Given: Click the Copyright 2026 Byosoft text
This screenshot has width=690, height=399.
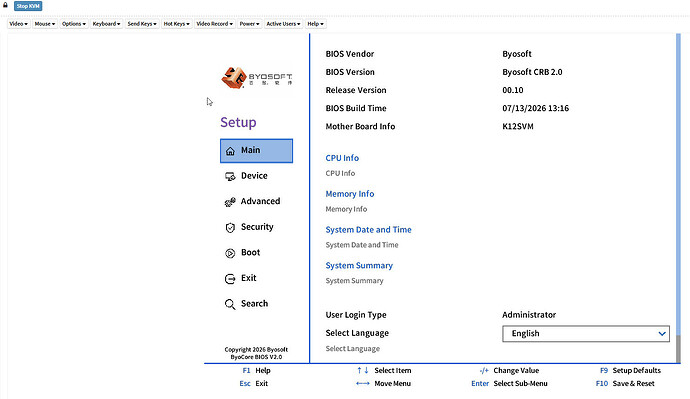Looking at the screenshot, I should coord(256,350).
